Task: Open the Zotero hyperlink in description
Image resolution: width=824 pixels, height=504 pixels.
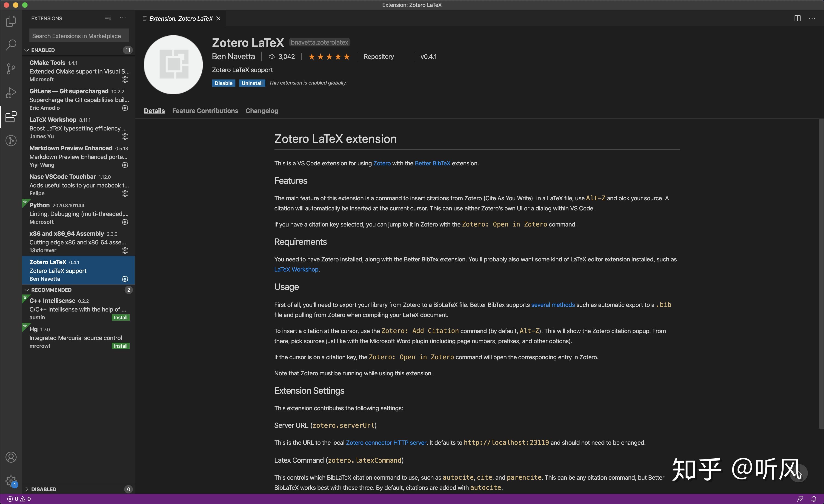Action: coord(382,163)
